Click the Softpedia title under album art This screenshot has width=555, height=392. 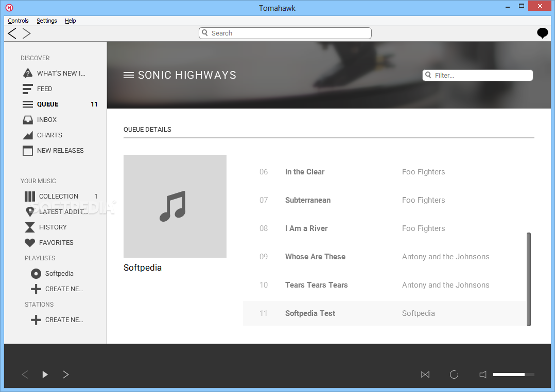[143, 268]
